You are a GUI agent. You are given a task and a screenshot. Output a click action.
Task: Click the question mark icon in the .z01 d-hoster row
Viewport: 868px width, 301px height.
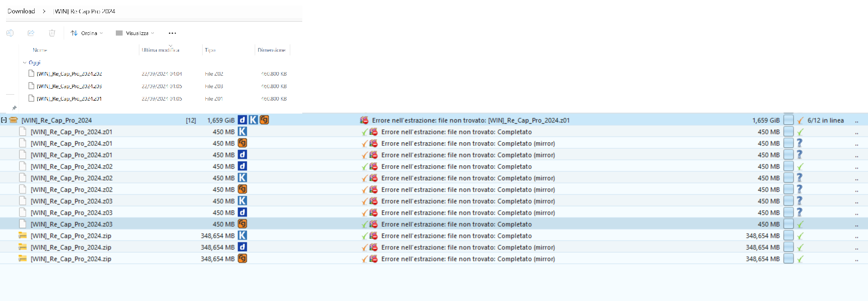(x=800, y=155)
